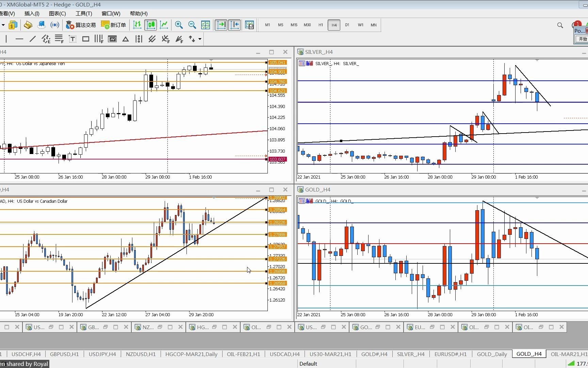Switch to USDCHF,H4 chart tab
This screenshot has width=588, height=368.
tap(26, 354)
